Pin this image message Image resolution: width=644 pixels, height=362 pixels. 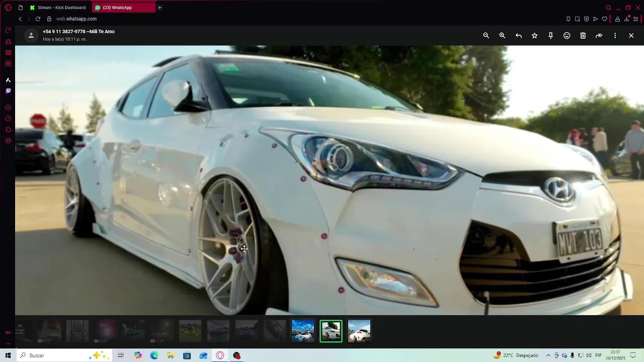pos(550,36)
